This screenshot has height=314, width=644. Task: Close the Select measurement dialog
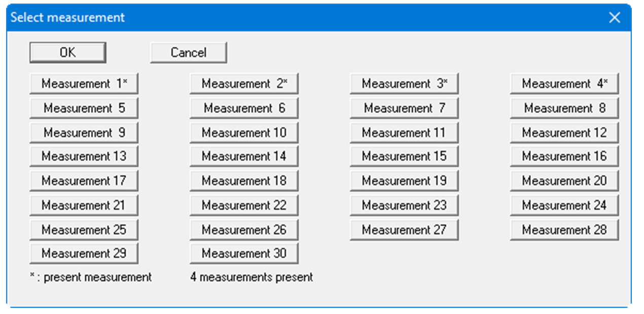[x=614, y=18]
